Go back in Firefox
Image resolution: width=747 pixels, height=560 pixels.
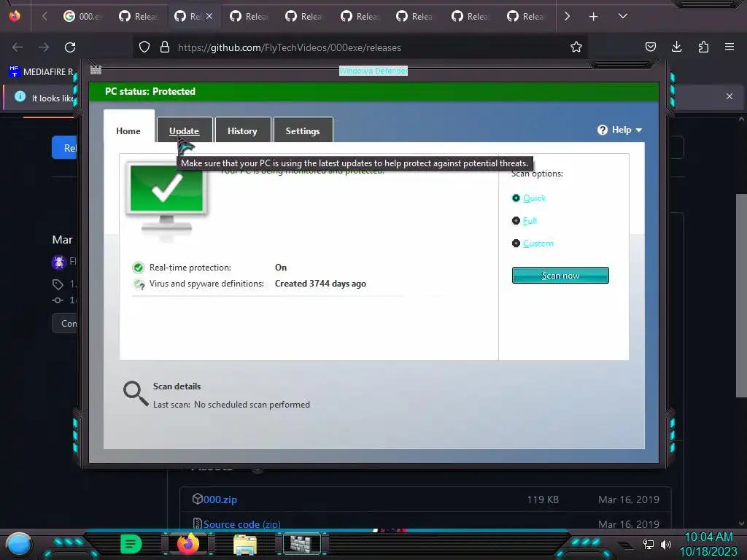point(18,47)
